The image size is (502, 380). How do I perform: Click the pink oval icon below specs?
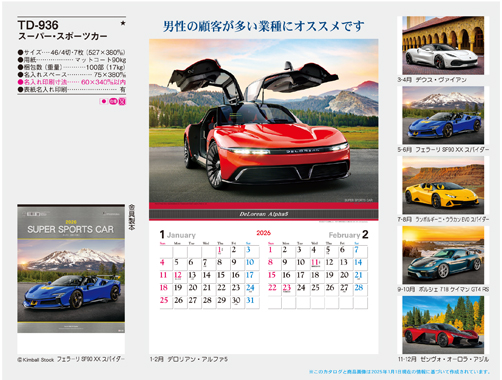tap(113, 101)
